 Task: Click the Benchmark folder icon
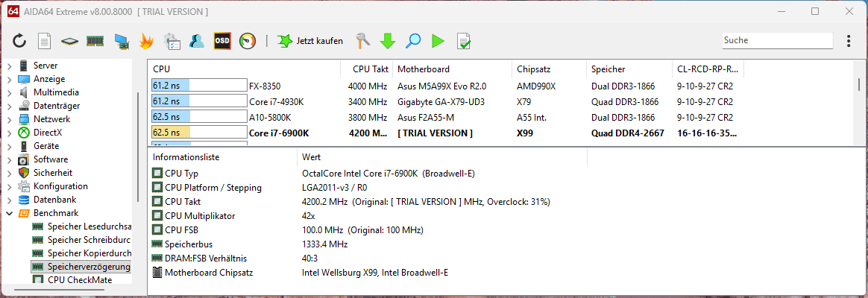click(x=24, y=213)
